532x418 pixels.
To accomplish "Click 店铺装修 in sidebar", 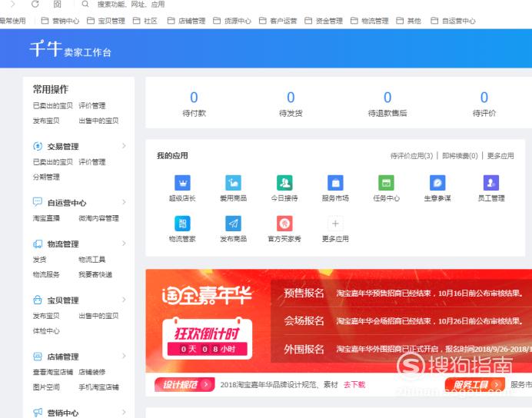I will click(x=92, y=372).
